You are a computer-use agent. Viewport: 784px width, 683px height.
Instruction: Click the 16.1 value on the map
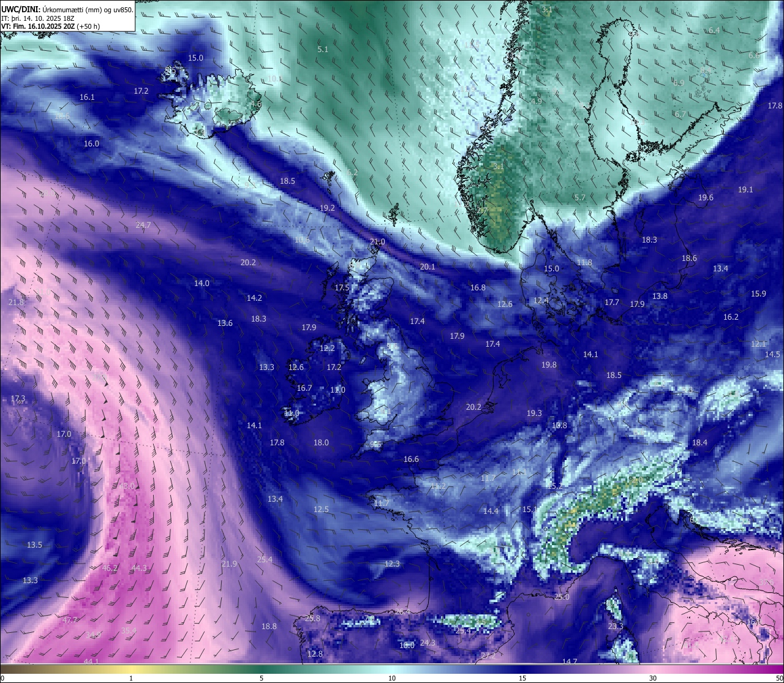(87, 97)
